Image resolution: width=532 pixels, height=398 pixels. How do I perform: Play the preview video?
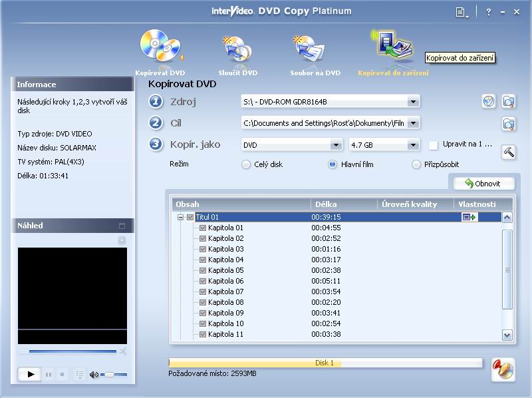[x=30, y=374]
